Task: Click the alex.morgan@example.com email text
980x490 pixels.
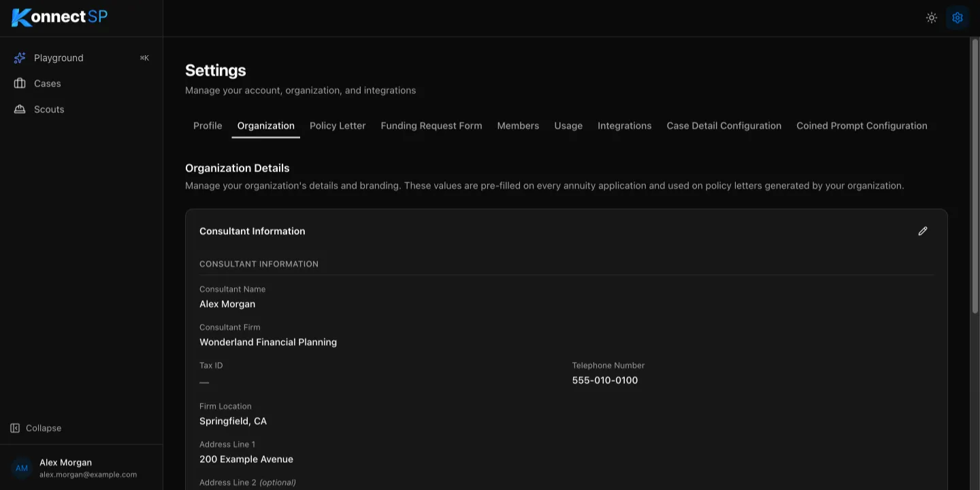Action: [x=88, y=474]
